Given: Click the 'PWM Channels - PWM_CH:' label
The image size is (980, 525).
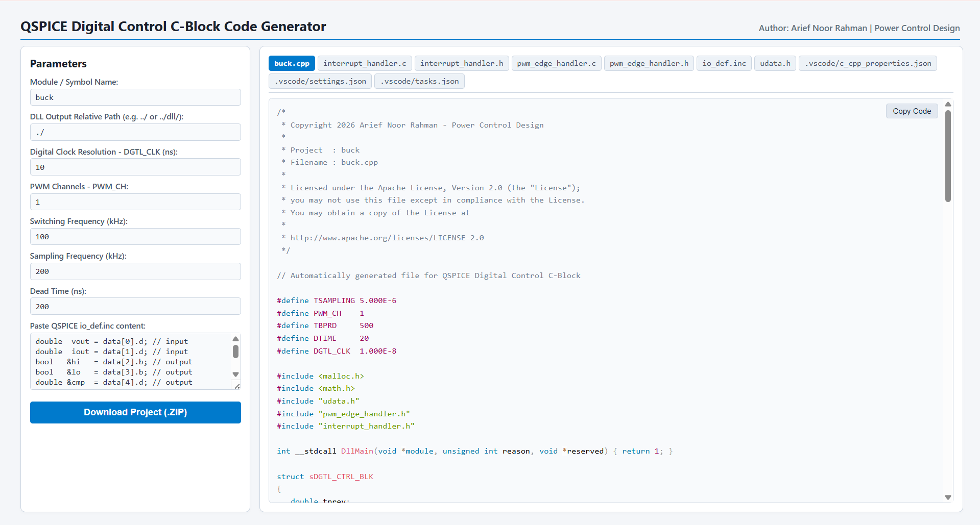Looking at the screenshot, I should pyautogui.click(x=79, y=187).
